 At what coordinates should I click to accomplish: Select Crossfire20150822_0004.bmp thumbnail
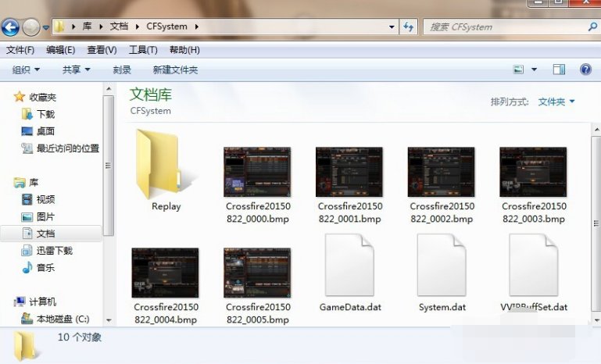165,273
